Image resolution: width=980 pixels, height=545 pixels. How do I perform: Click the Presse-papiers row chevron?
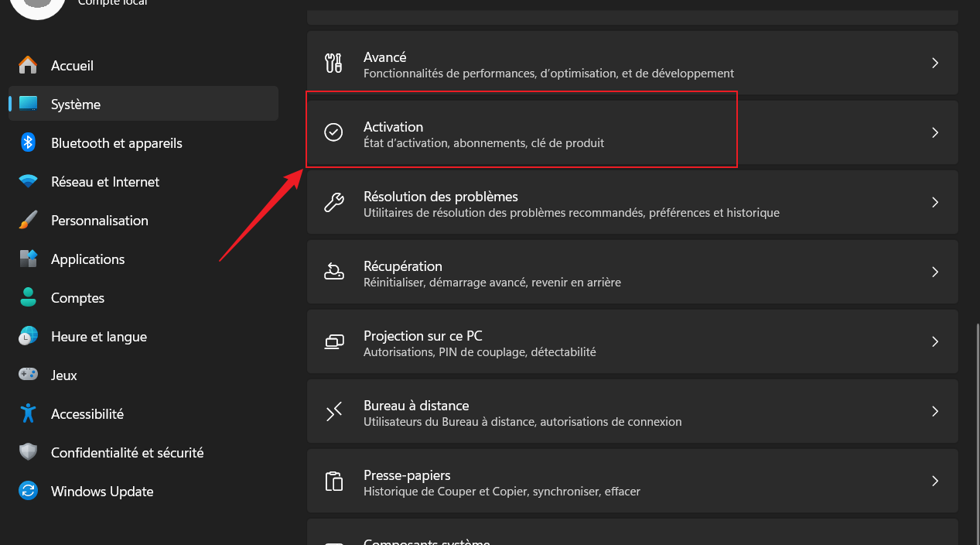coord(935,481)
